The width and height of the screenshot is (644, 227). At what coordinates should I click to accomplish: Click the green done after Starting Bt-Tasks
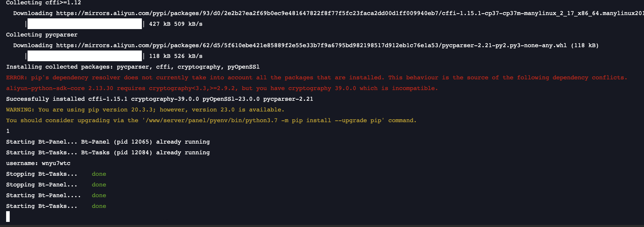(x=99, y=206)
